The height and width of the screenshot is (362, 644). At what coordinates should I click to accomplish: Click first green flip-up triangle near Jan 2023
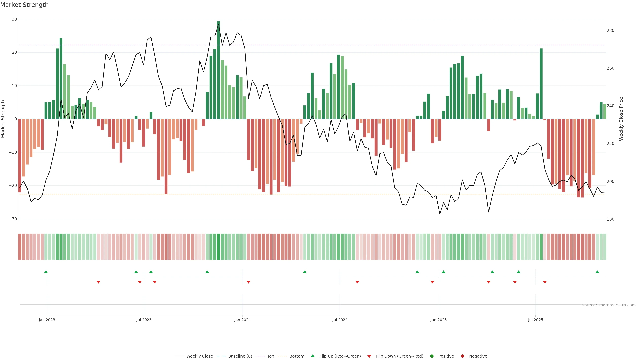click(x=46, y=272)
